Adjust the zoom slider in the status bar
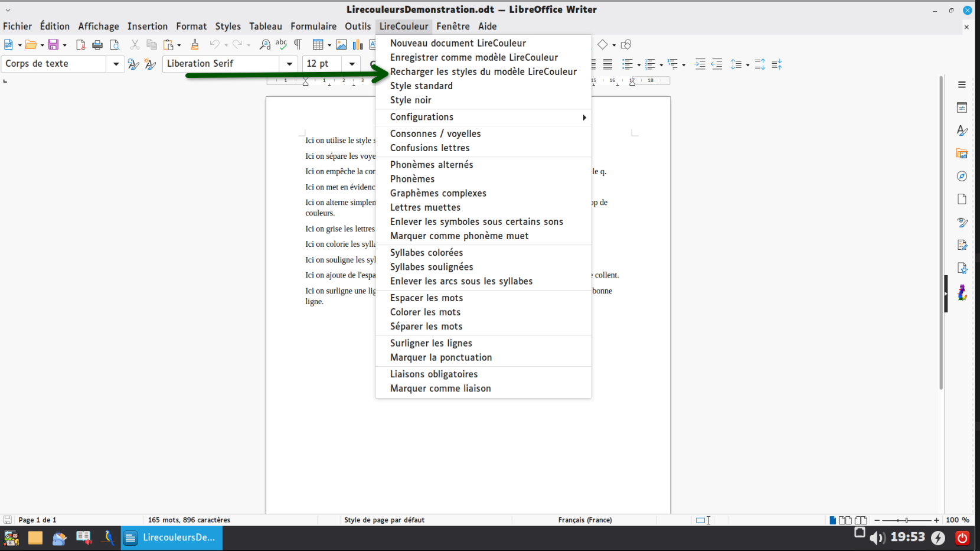Screen dimensions: 980x551 906,520
